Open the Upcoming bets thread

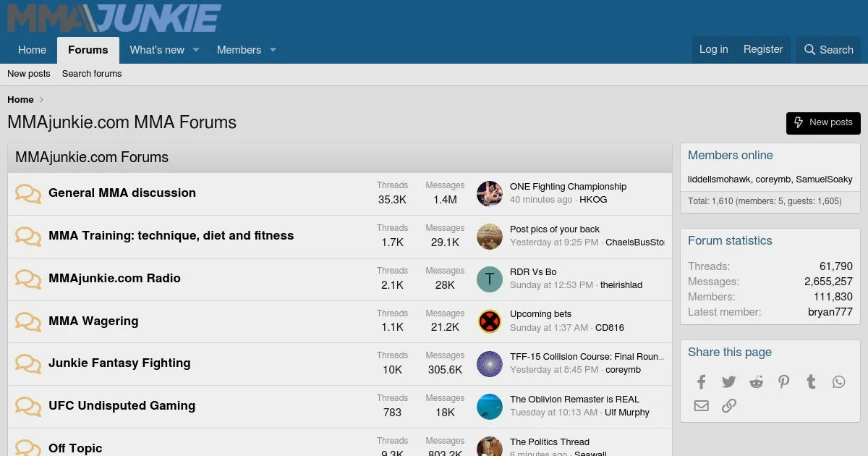coord(540,314)
